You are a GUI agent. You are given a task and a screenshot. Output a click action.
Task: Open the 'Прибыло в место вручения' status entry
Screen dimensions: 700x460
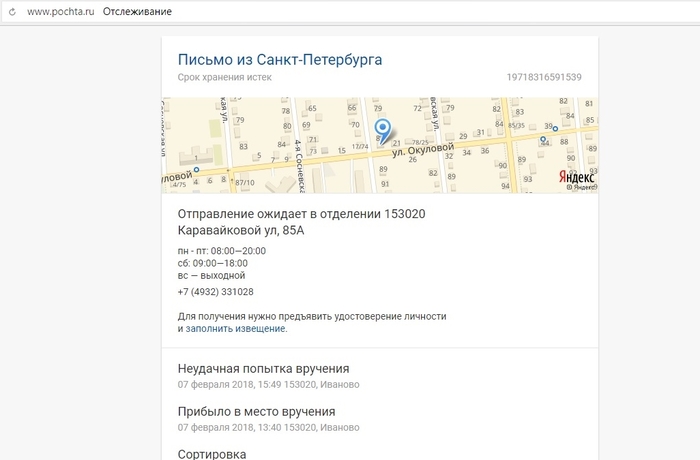pyautogui.click(x=256, y=411)
